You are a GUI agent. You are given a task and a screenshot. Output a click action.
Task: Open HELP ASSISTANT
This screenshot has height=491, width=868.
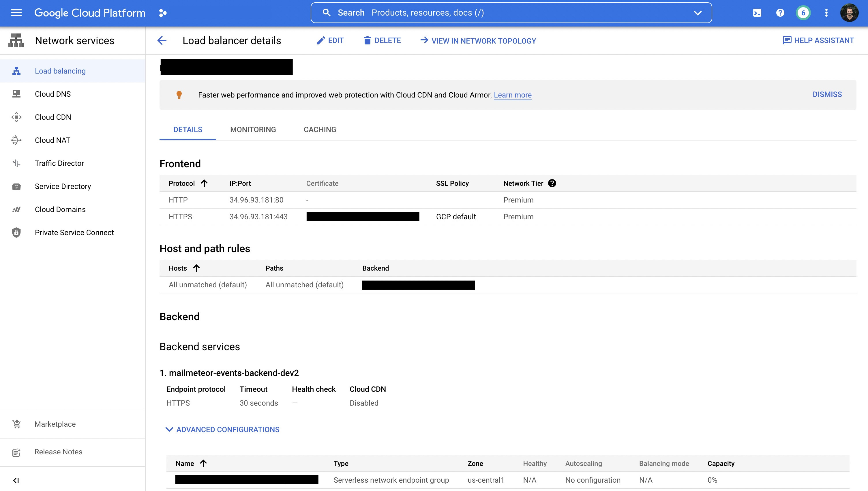point(818,40)
